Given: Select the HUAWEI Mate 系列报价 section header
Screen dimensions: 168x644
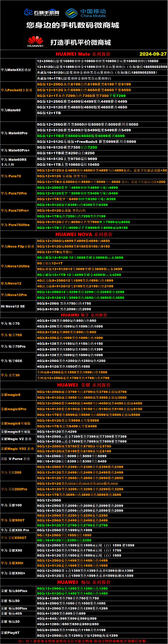Looking at the screenshot, I should [83, 54].
